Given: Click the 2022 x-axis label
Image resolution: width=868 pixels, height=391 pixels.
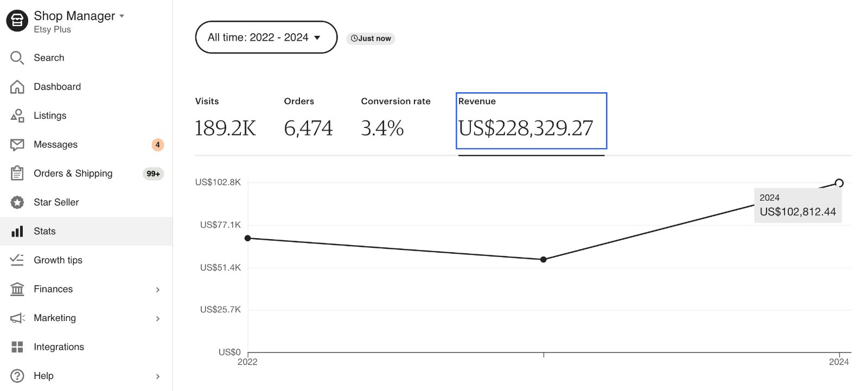Looking at the screenshot, I should 247,362.
